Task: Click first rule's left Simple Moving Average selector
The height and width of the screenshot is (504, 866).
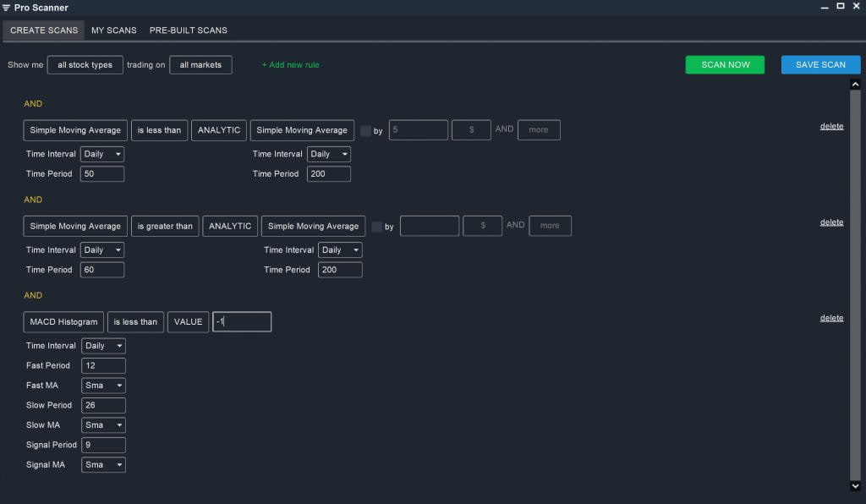Action: (x=75, y=130)
